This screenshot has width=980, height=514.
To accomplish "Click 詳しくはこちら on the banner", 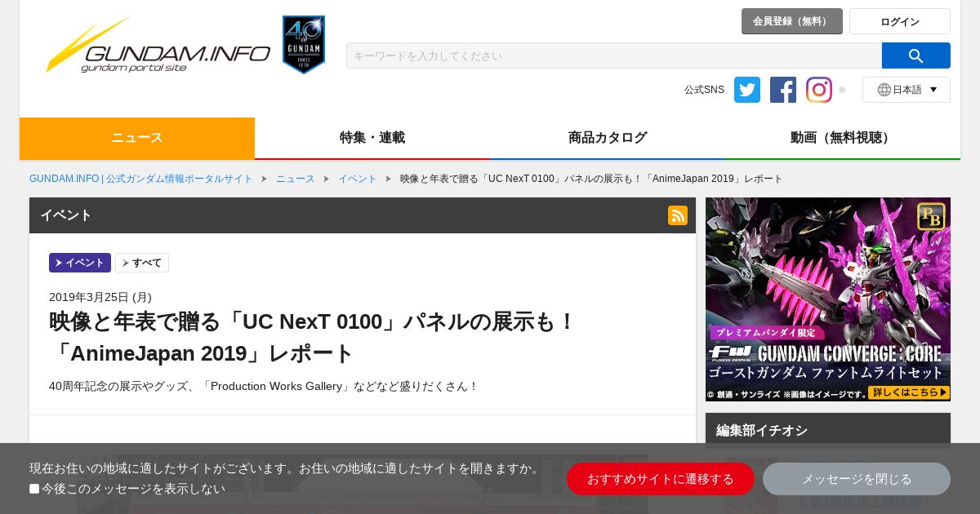I will coord(908,392).
